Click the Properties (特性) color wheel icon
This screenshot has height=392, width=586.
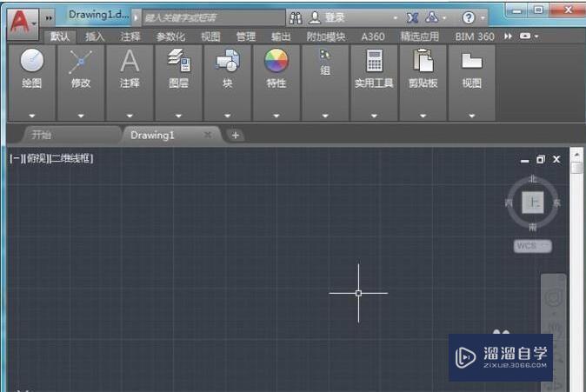[x=276, y=60]
